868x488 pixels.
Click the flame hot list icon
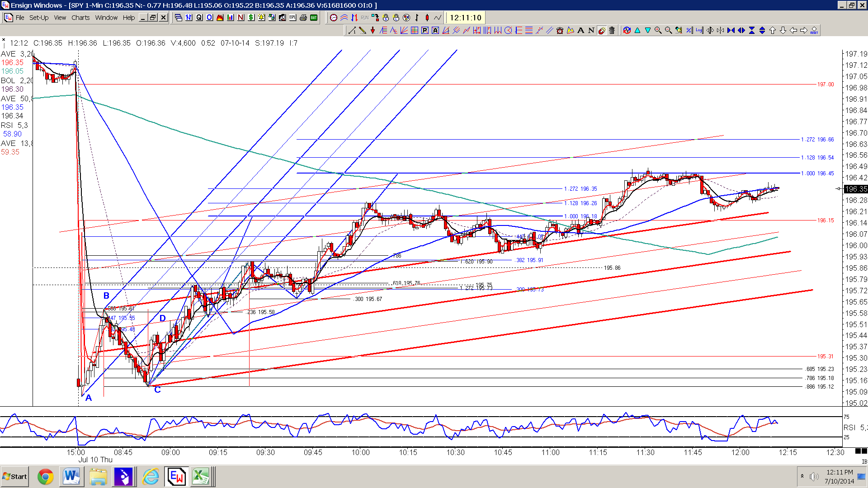(x=220, y=18)
